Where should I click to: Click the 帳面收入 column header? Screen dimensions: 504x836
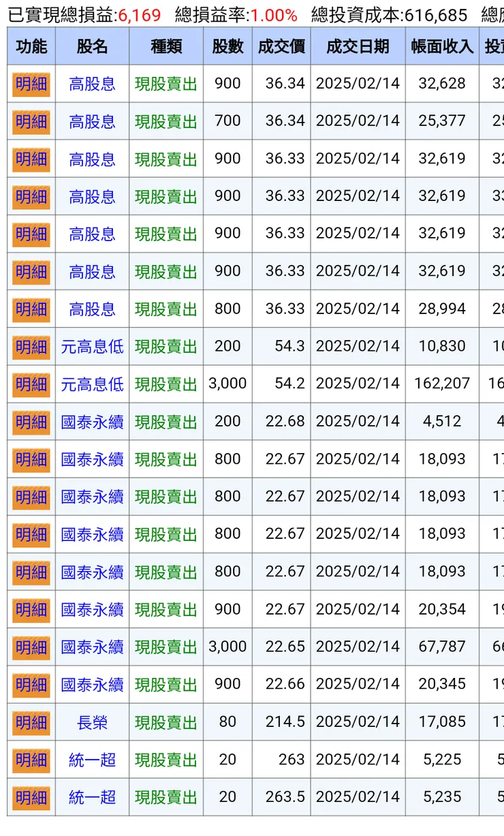pos(442,46)
